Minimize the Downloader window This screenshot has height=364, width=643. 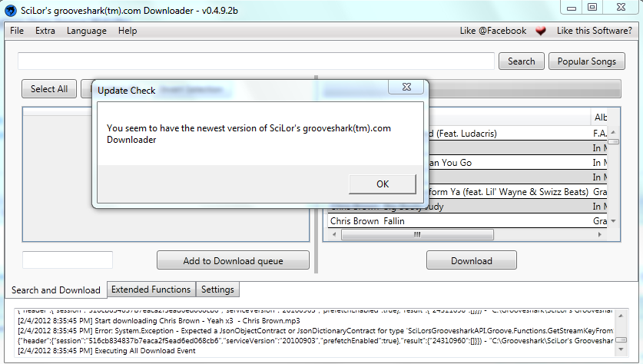point(572,8)
